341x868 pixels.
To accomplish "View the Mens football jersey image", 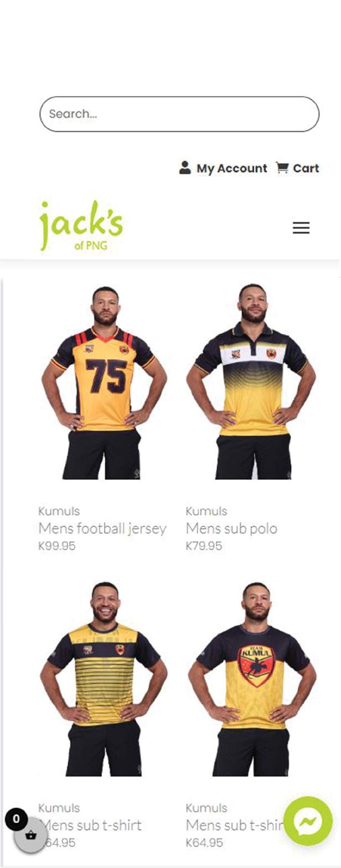I will (105, 383).
